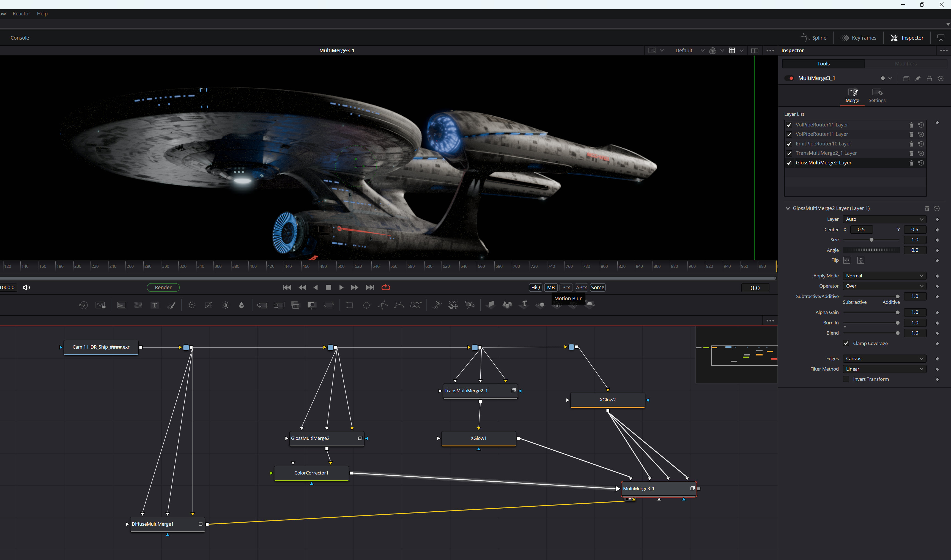Adjust the Size slider handle
This screenshot has height=560, width=951.
871,240
